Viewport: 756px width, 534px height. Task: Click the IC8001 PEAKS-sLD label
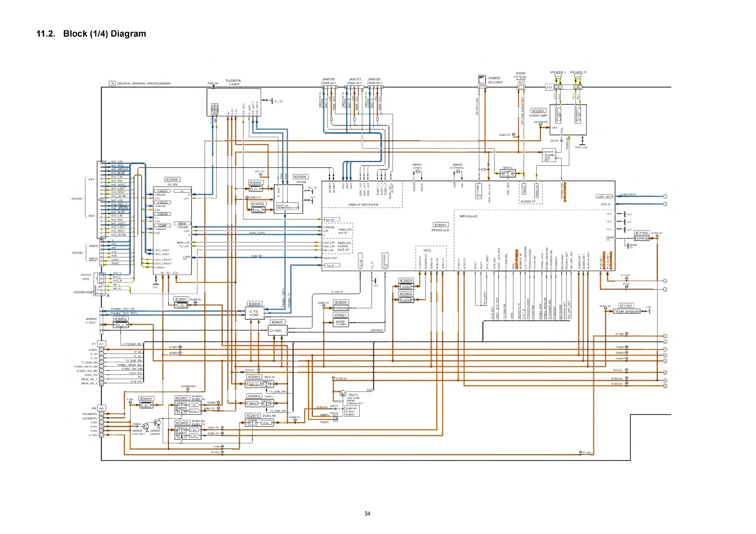pyautogui.click(x=440, y=225)
